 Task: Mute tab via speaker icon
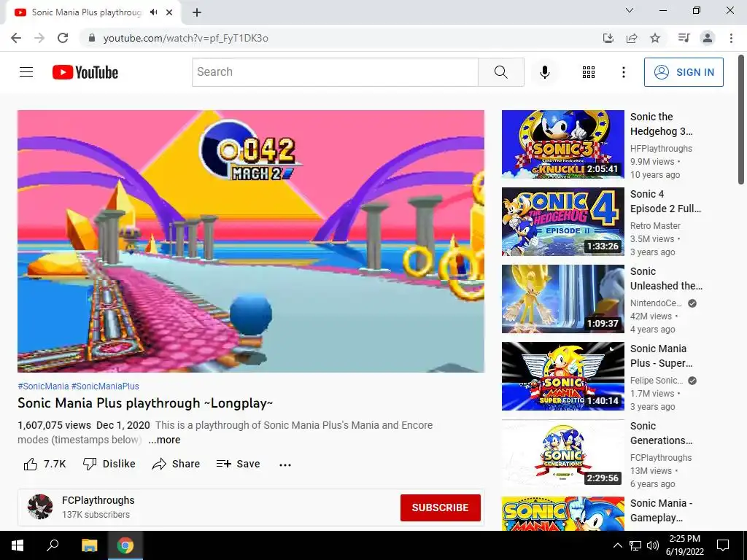(153, 12)
